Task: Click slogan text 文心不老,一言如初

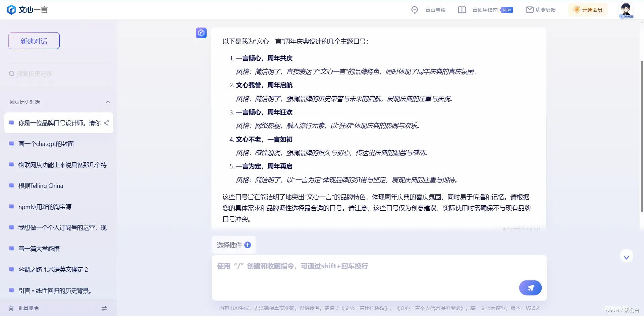Action: [264, 140]
